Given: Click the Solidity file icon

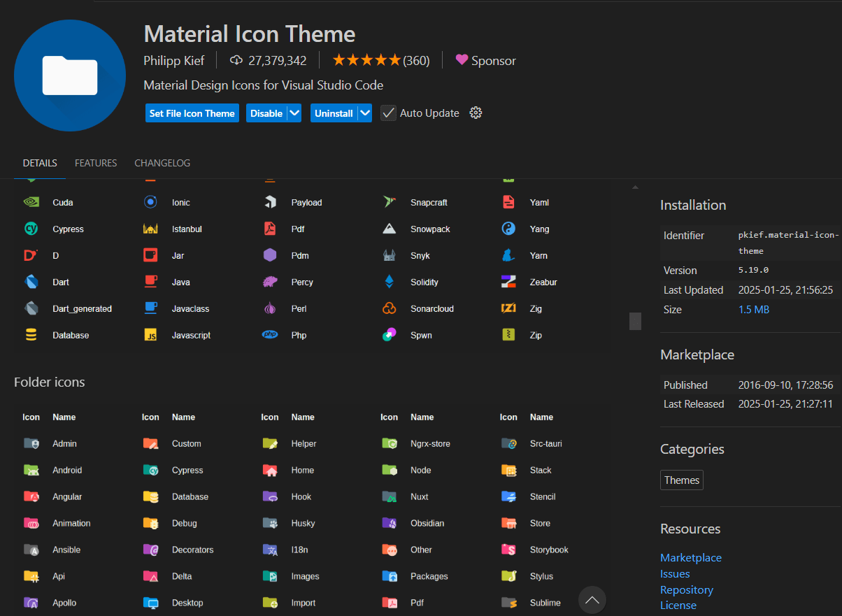Looking at the screenshot, I should pos(390,282).
